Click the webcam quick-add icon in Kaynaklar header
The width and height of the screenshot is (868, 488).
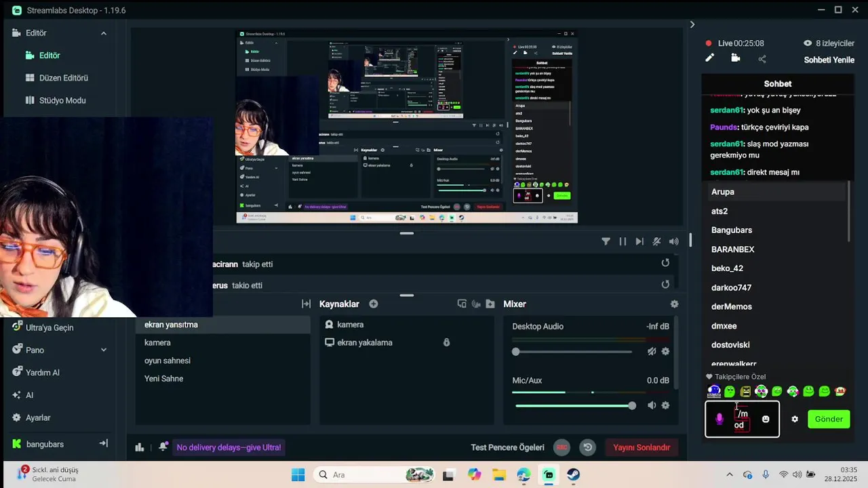(x=476, y=304)
